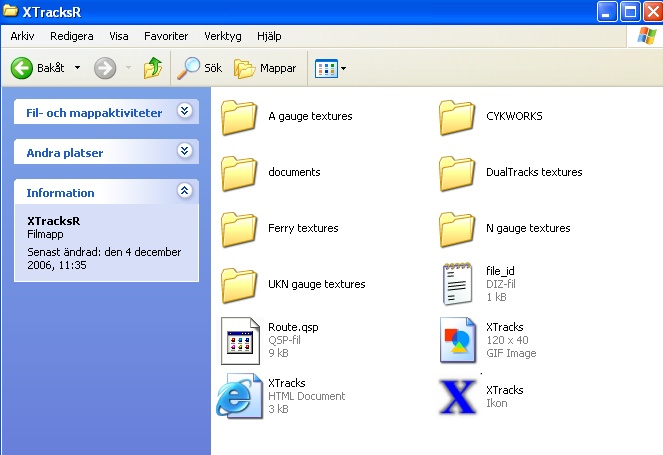Image resolution: width=663 pixels, height=455 pixels.
Task: Open the Hjälp menu
Action: (269, 36)
